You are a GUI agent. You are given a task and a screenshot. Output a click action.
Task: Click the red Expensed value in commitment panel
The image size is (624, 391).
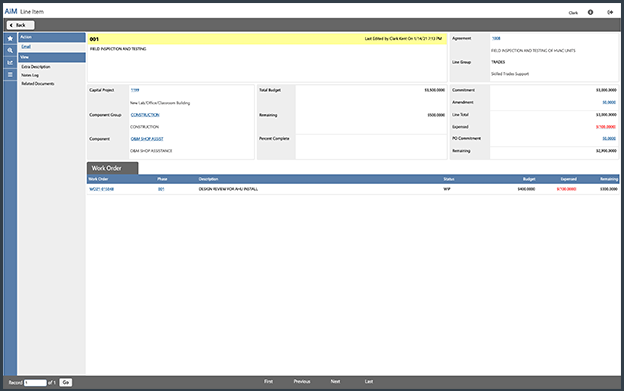pyautogui.click(x=606, y=127)
